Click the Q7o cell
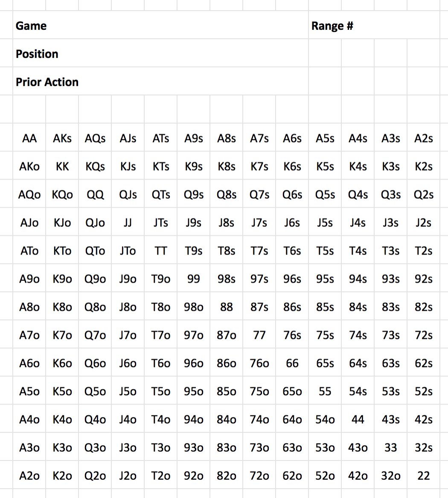Screen dimensions: 448x498 pyautogui.click(x=95, y=336)
